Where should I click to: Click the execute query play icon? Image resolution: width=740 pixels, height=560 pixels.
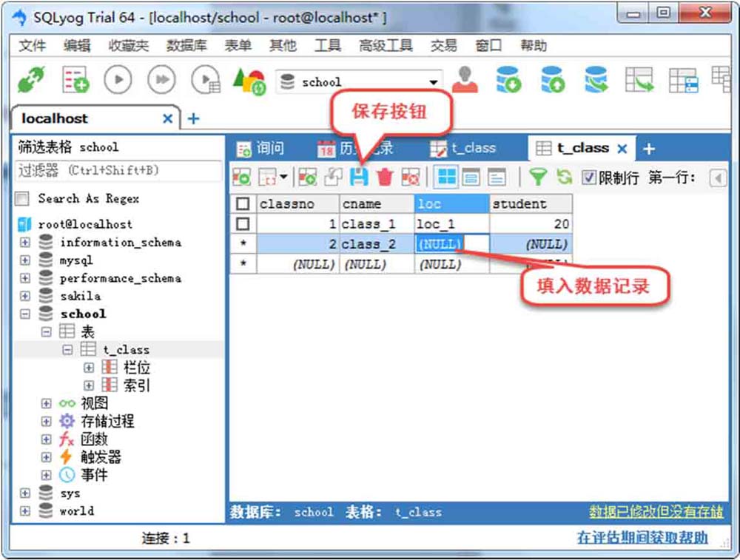[118, 79]
